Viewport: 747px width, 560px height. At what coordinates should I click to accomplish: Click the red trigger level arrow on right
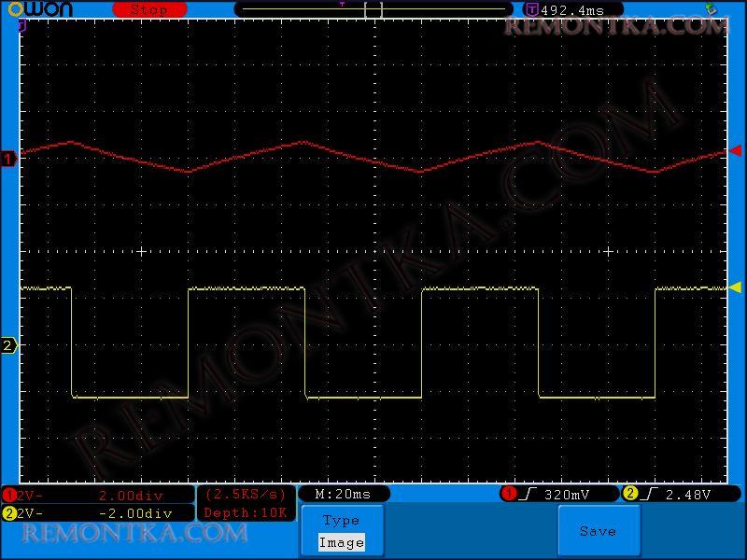[x=735, y=151]
